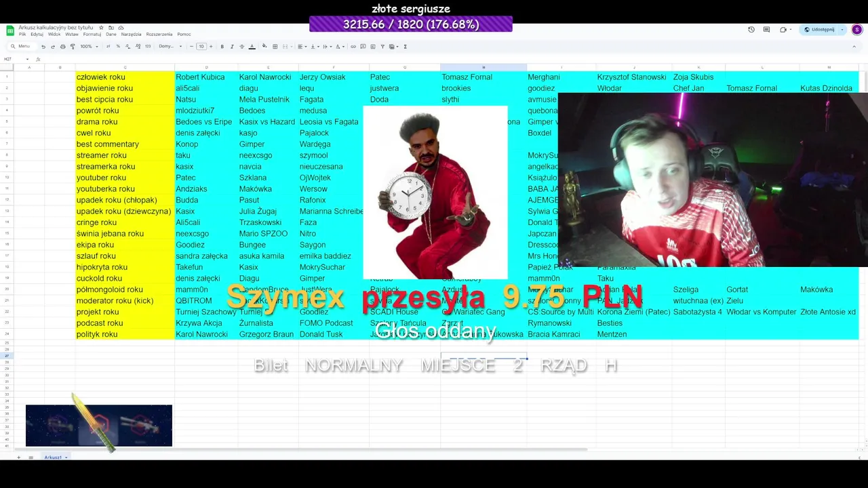
Task: Star the spreadsheet document
Action: pyautogui.click(x=101, y=28)
